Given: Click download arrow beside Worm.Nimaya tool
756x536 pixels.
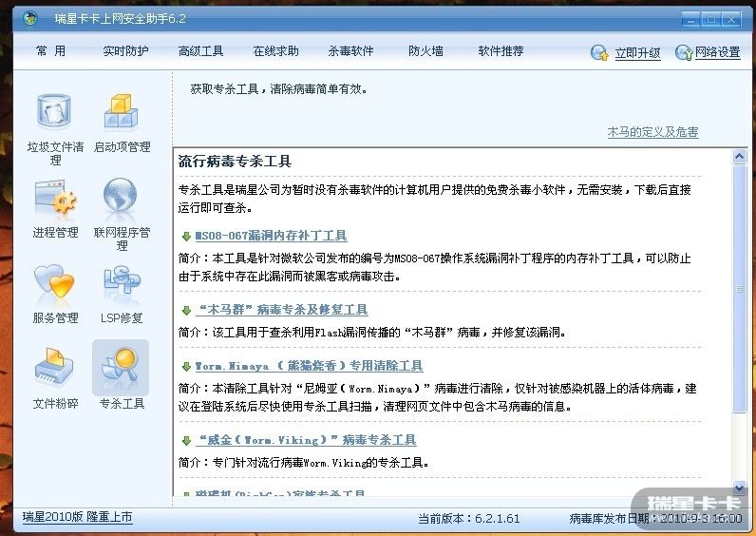Looking at the screenshot, I should pos(186,367).
